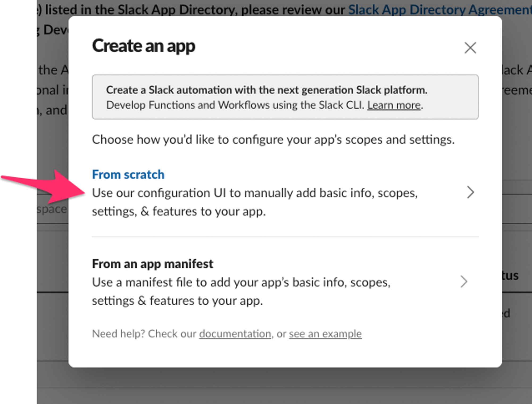Open Slack App Directory Agreement link in background page
The width and height of the screenshot is (532, 404).
pyautogui.click(x=440, y=10)
